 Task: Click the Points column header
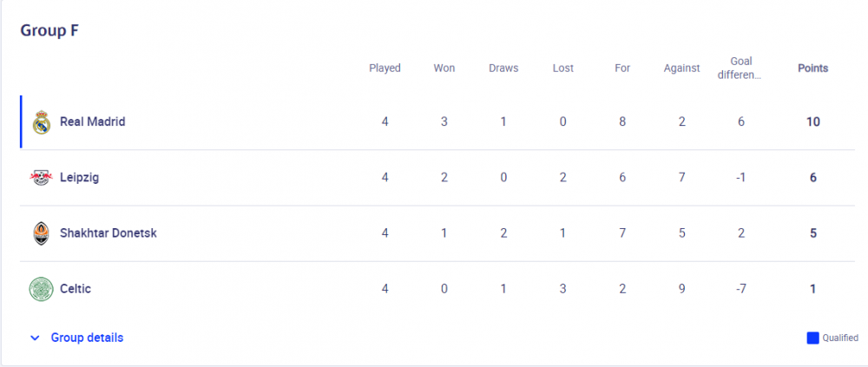(812, 69)
